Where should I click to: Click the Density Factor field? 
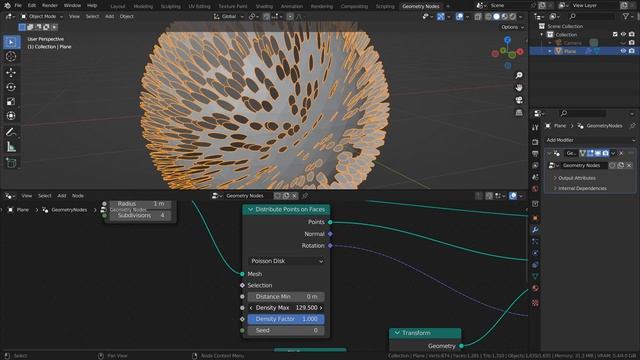click(x=286, y=319)
